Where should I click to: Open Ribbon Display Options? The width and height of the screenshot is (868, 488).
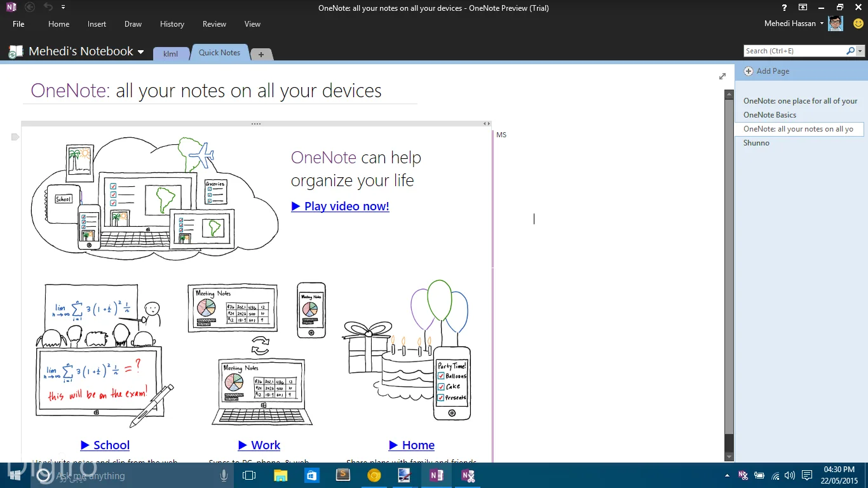coord(803,8)
